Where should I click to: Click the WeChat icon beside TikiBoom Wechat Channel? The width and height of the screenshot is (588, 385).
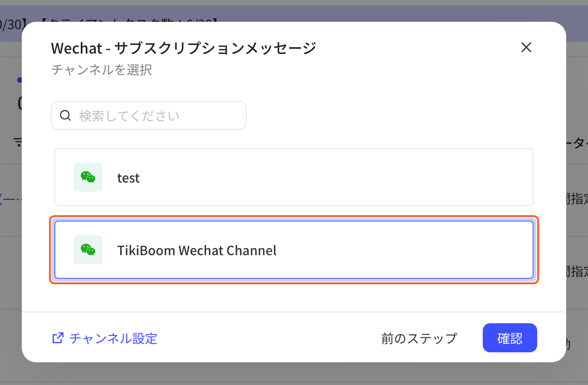point(88,250)
